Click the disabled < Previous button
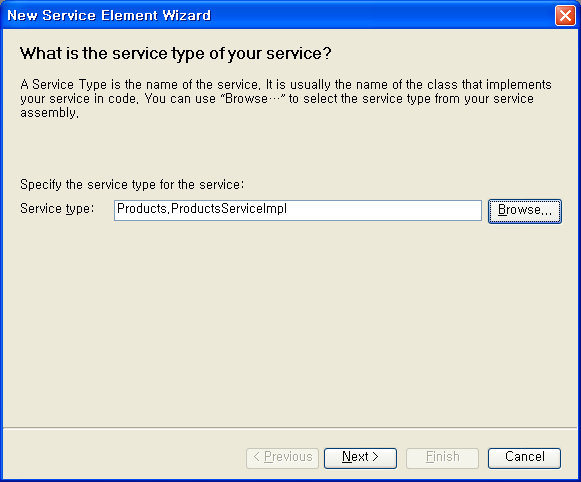Screen dimensions: 581x482 282,458
